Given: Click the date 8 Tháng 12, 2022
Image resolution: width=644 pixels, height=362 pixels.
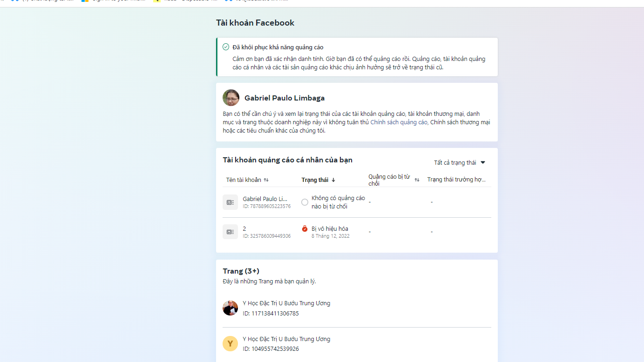Looking at the screenshot, I should (x=331, y=236).
